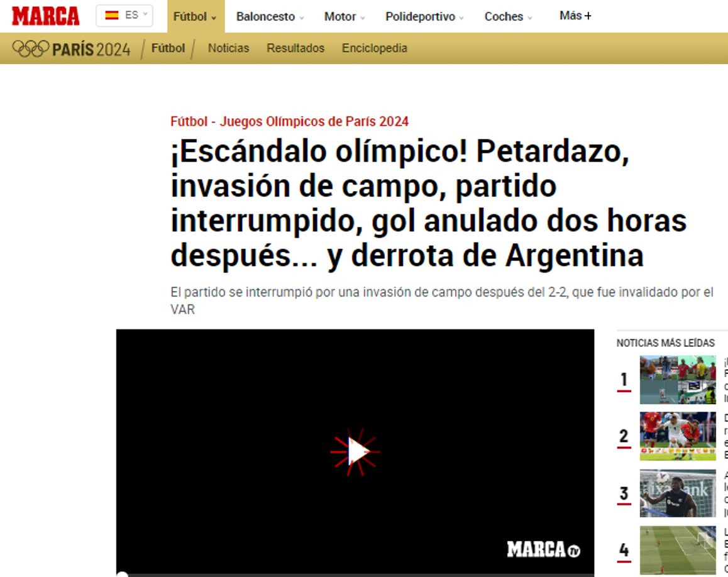The height and width of the screenshot is (577, 728).
Task: Open the first most-read story thumbnail
Action: coord(677,379)
